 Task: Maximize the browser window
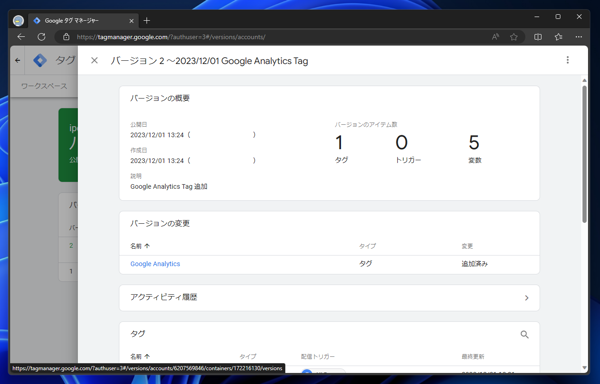point(558,17)
